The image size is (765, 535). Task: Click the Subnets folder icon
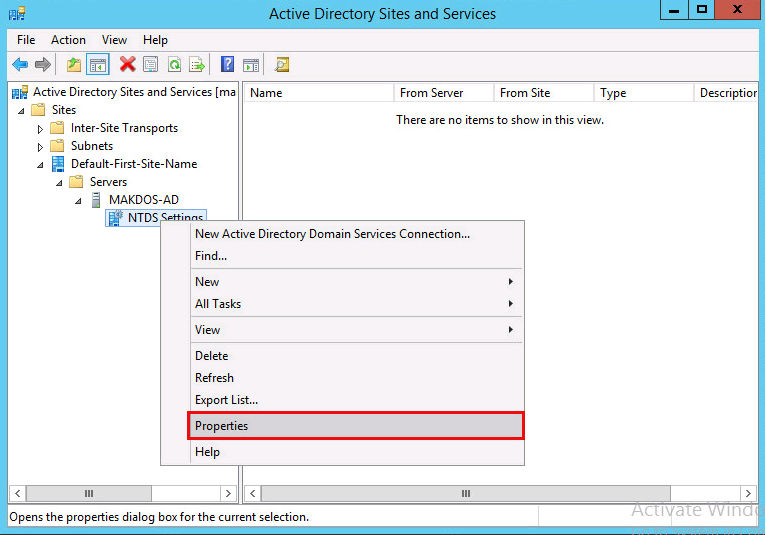click(57, 146)
